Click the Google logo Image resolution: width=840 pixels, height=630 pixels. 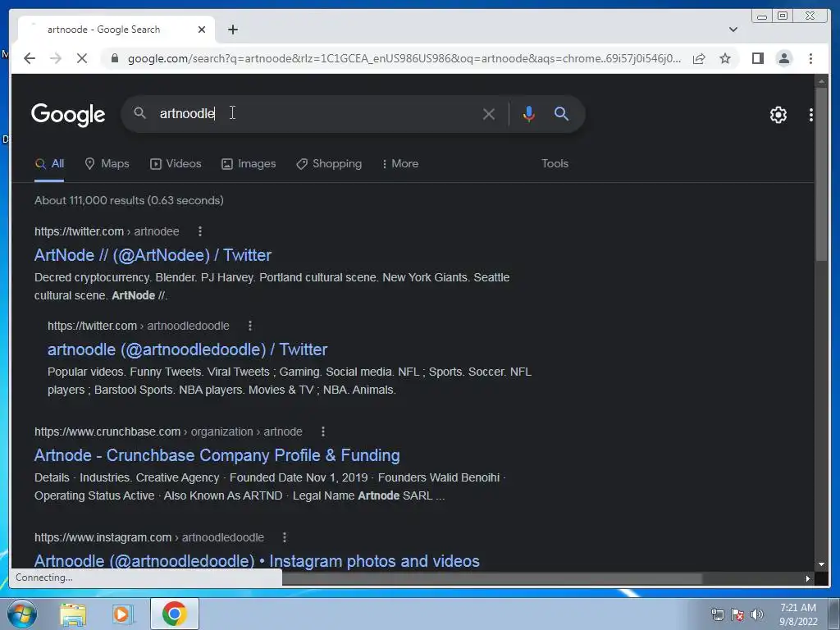pyautogui.click(x=68, y=115)
